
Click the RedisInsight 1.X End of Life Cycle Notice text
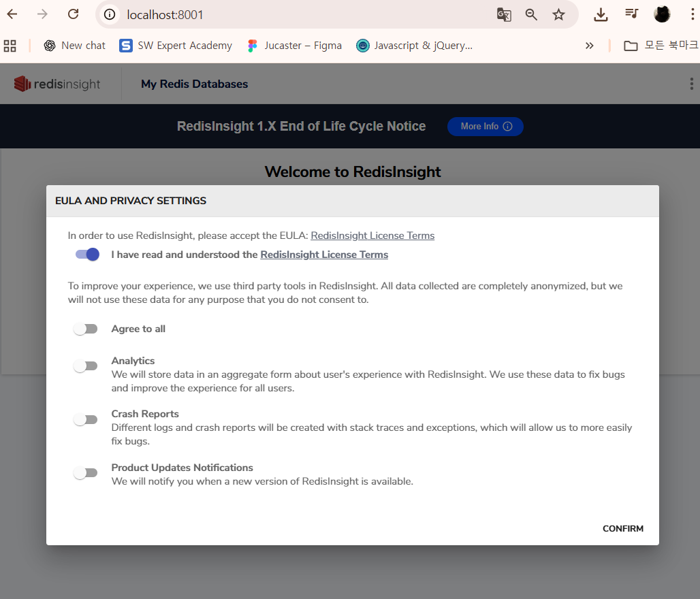tap(302, 127)
